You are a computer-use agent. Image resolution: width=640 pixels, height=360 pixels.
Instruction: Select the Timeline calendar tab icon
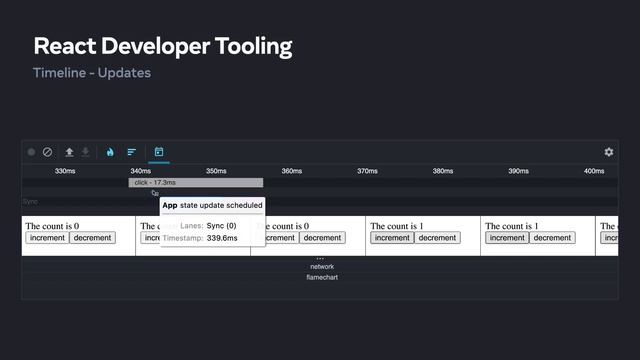[159, 152]
